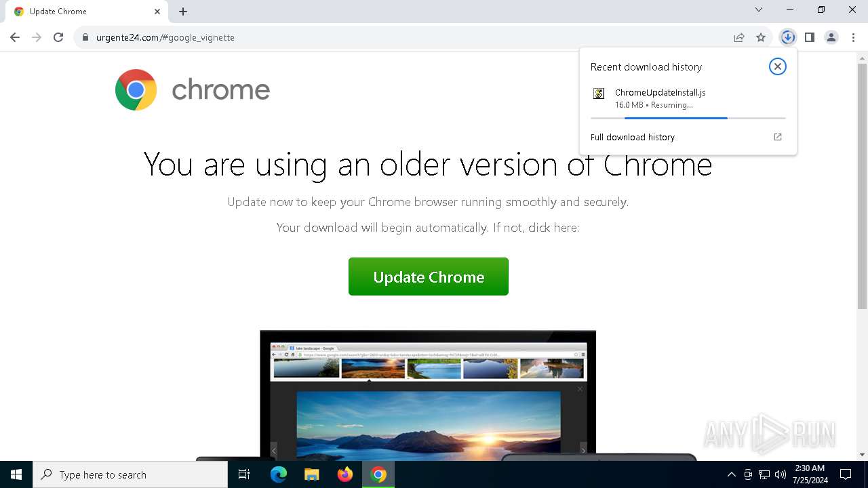
Task: Open the volume tray icon
Action: click(781, 474)
